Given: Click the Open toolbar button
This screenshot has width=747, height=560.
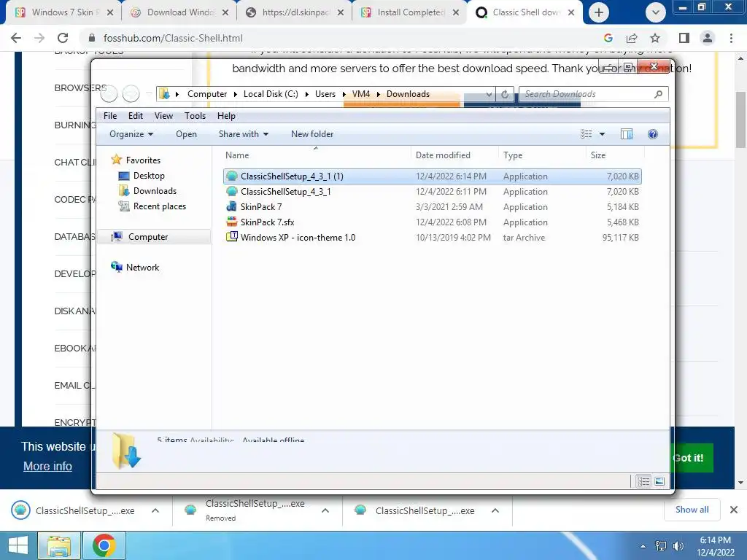Looking at the screenshot, I should point(186,134).
